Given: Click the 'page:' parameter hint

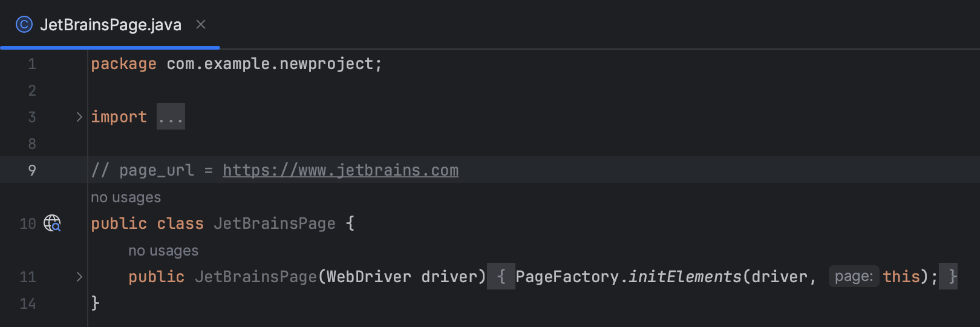Looking at the screenshot, I should pyautogui.click(x=854, y=277).
